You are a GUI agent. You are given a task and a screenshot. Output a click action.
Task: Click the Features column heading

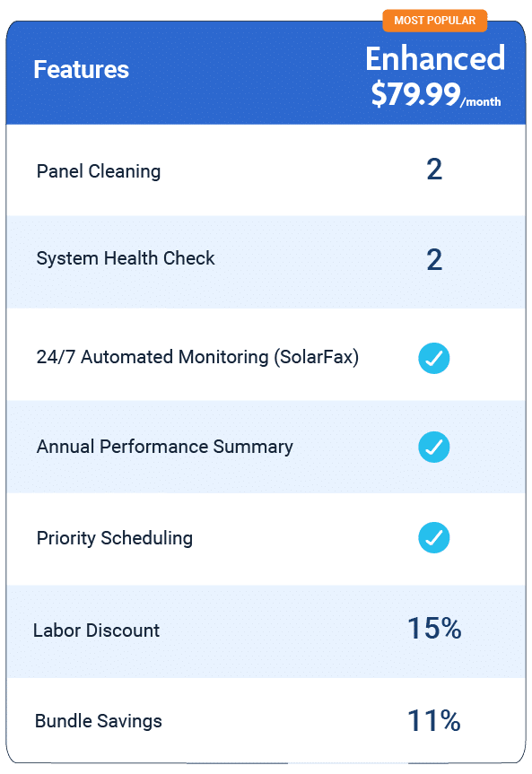(x=81, y=70)
